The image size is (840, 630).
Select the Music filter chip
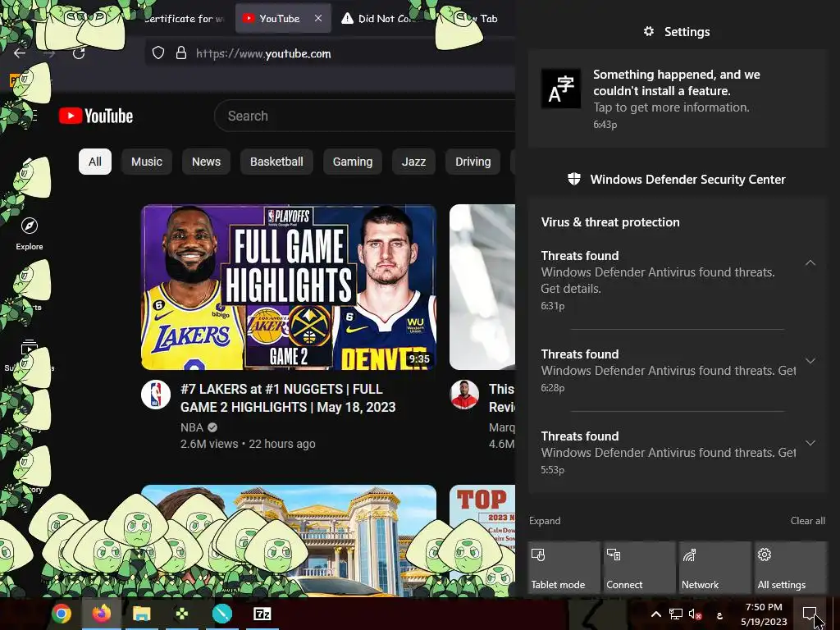[147, 162]
